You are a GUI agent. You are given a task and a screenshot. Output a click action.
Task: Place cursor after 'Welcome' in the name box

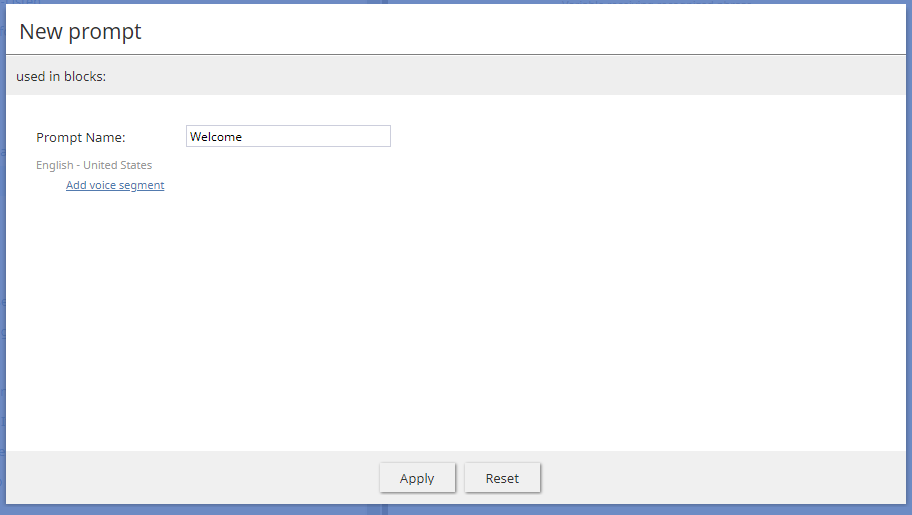pyautogui.click(x=244, y=137)
